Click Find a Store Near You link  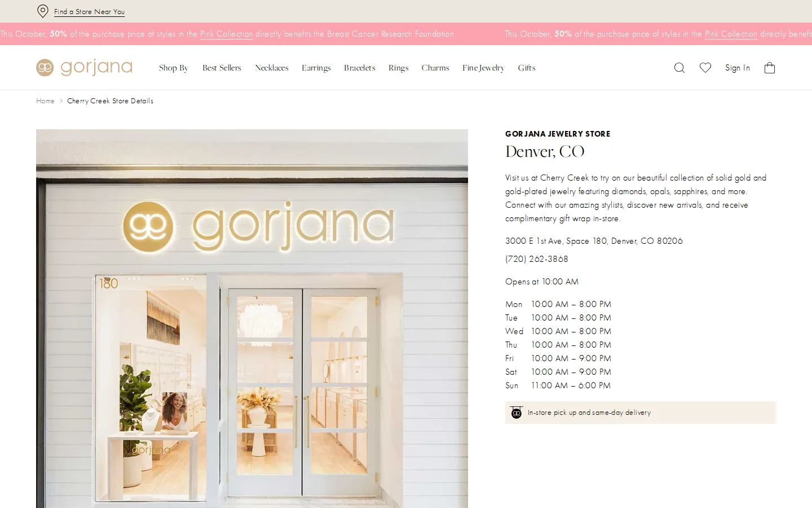pos(89,11)
